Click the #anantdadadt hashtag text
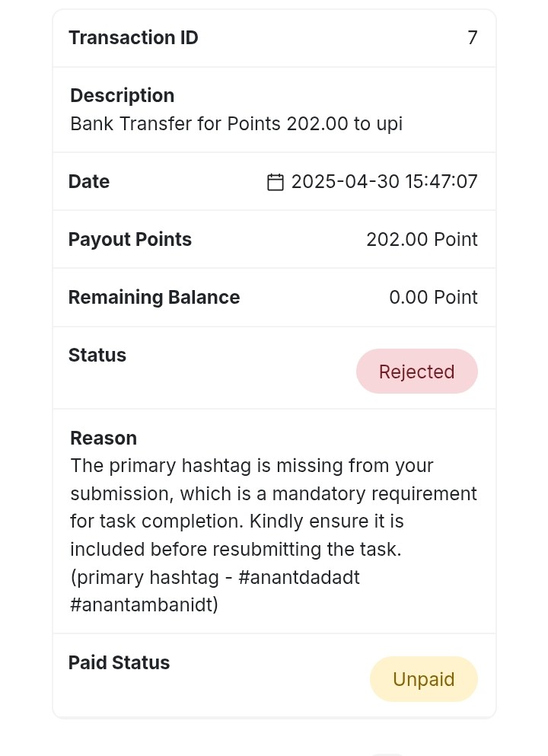548x756 pixels. [x=299, y=577]
